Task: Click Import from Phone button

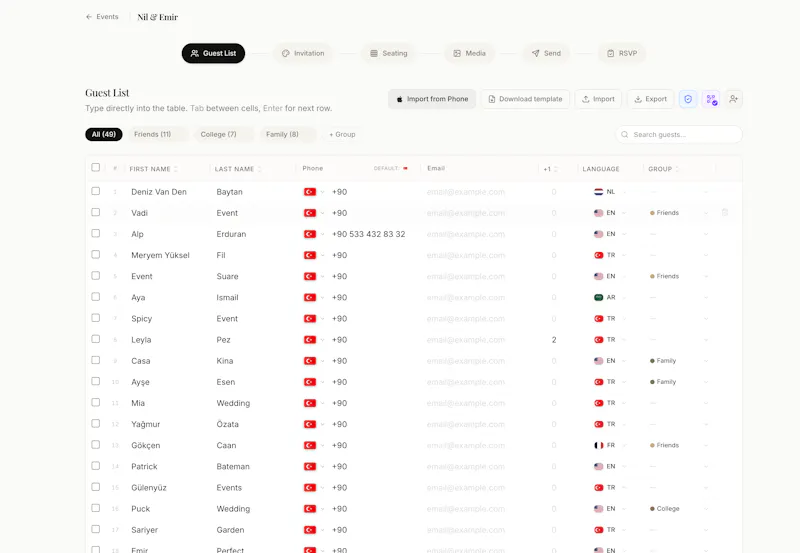Action: tap(432, 99)
